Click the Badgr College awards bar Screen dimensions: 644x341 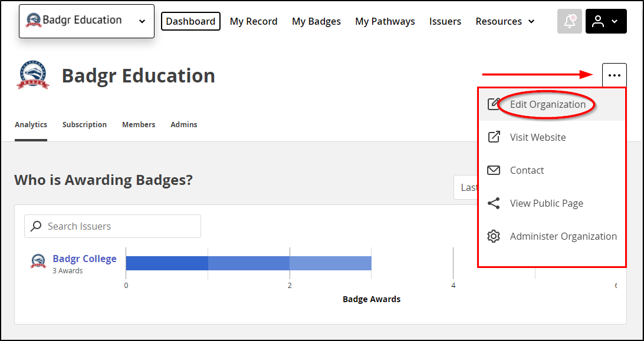tap(248, 263)
